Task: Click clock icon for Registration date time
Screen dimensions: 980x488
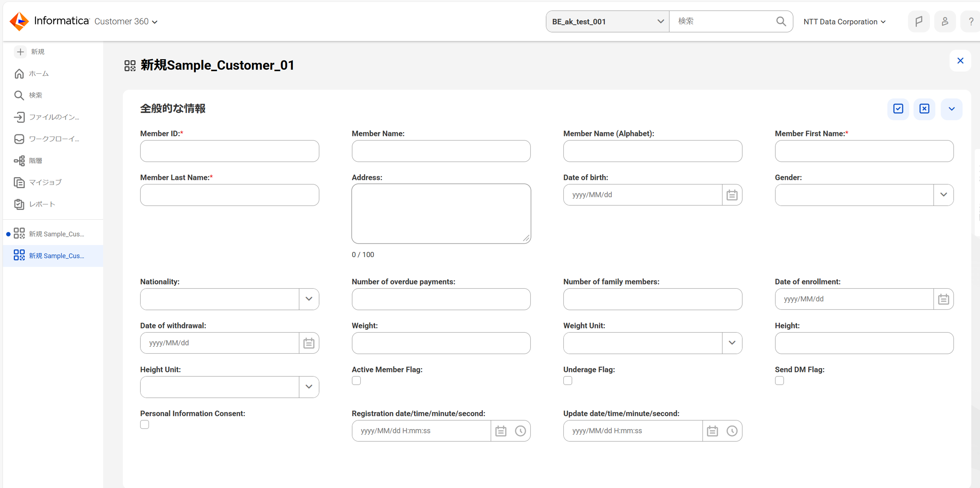Action: point(520,431)
